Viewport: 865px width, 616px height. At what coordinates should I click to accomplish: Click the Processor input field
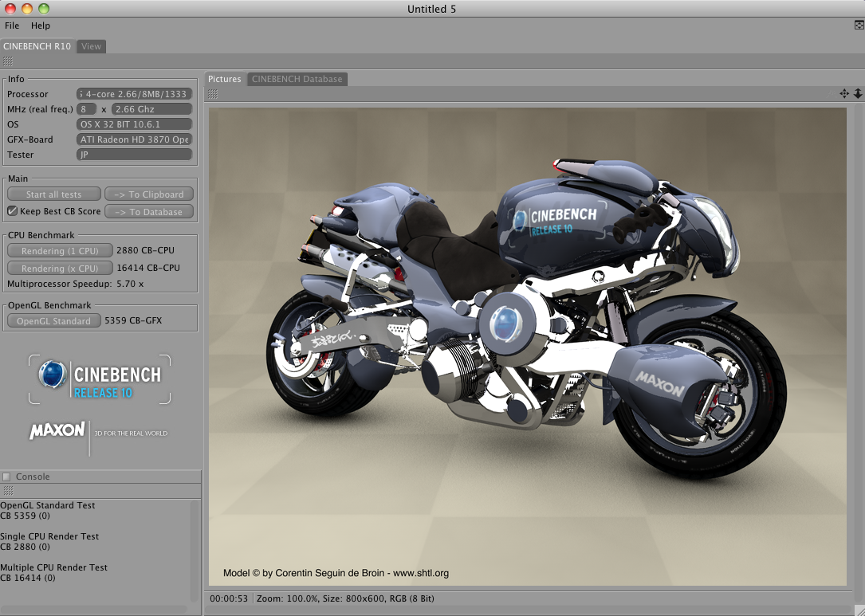click(134, 94)
